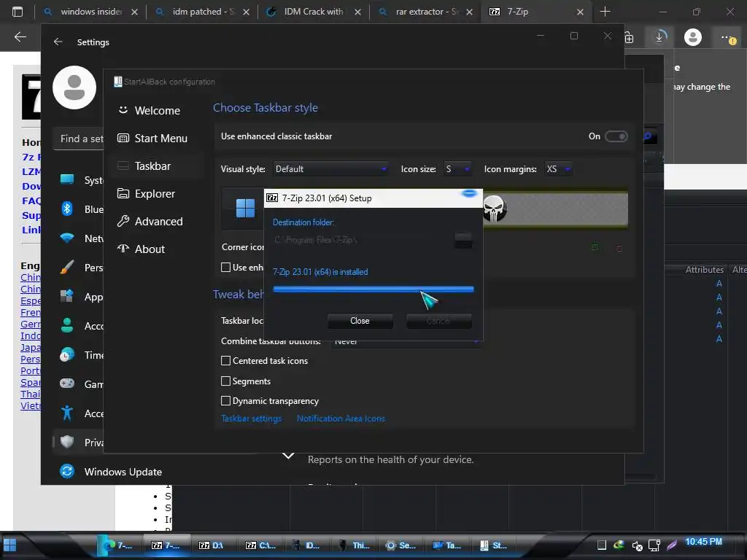Viewport: 747px width, 560px height.
Task: Click the Apps icon in Settings sidebar
Action: pyautogui.click(x=66, y=296)
